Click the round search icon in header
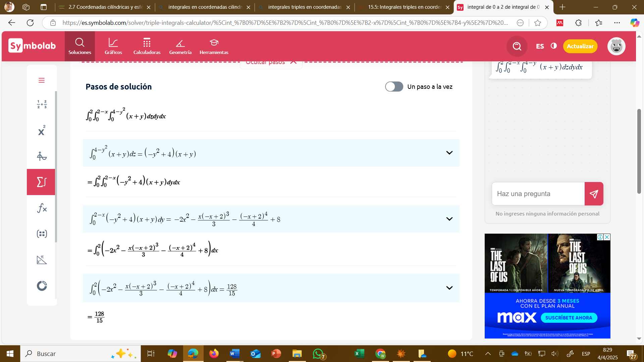The width and height of the screenshot is (644, 362). (517, 46)
